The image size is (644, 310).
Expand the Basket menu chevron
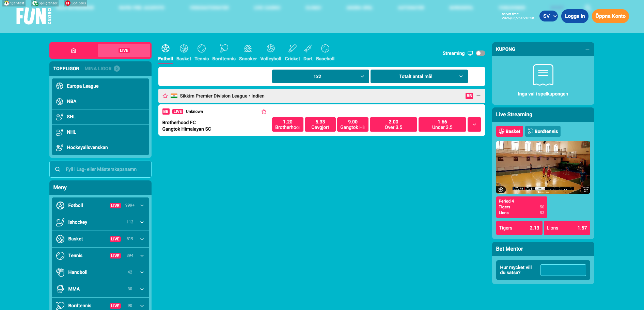point(142,239)
